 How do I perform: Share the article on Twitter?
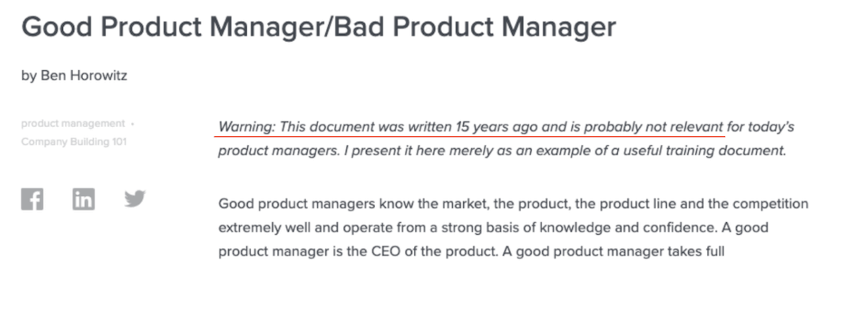(x=135, y=199)
